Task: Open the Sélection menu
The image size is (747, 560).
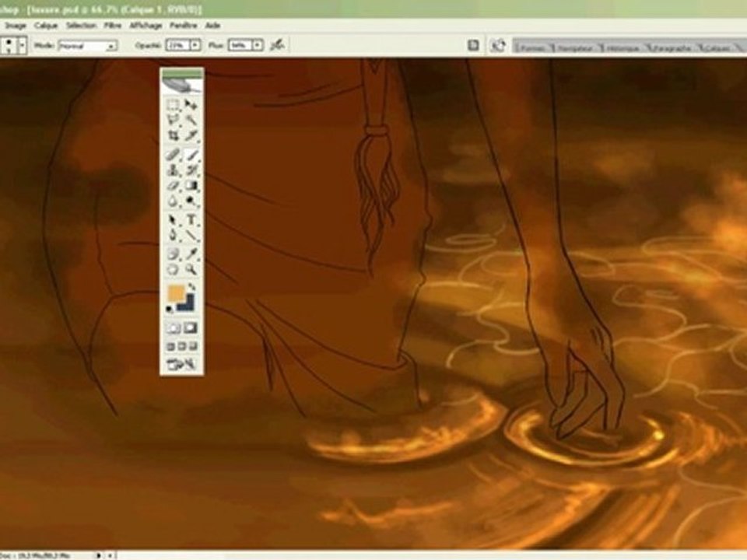Action: click(81, 25)
